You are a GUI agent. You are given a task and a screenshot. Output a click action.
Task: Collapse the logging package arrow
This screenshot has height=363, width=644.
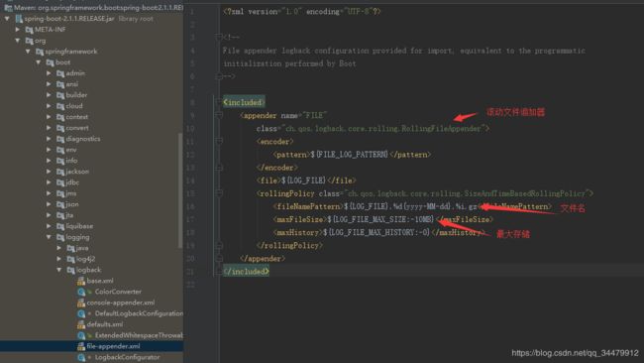point(49,237)
